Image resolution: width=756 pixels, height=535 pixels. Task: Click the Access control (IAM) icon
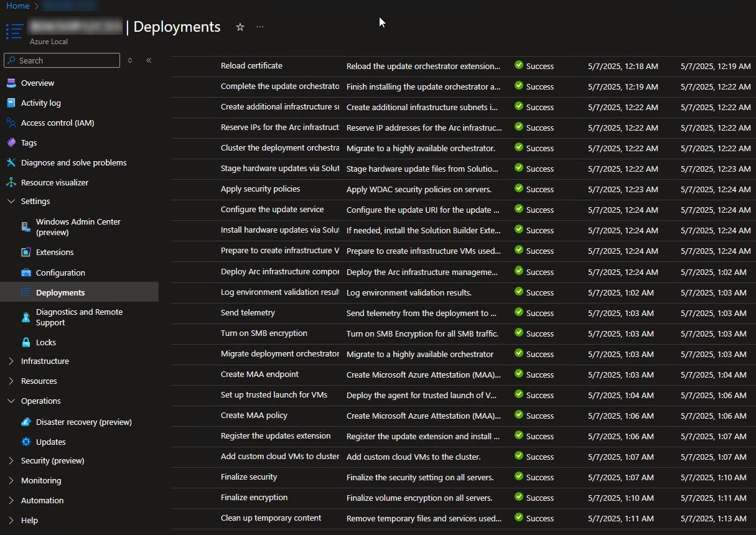click(11, 123)
